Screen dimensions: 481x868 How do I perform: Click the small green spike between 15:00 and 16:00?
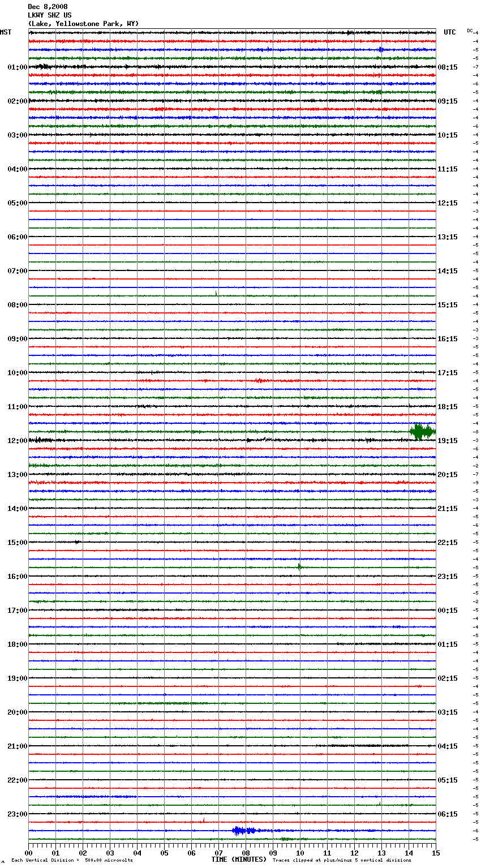click(x=299, y=566)
